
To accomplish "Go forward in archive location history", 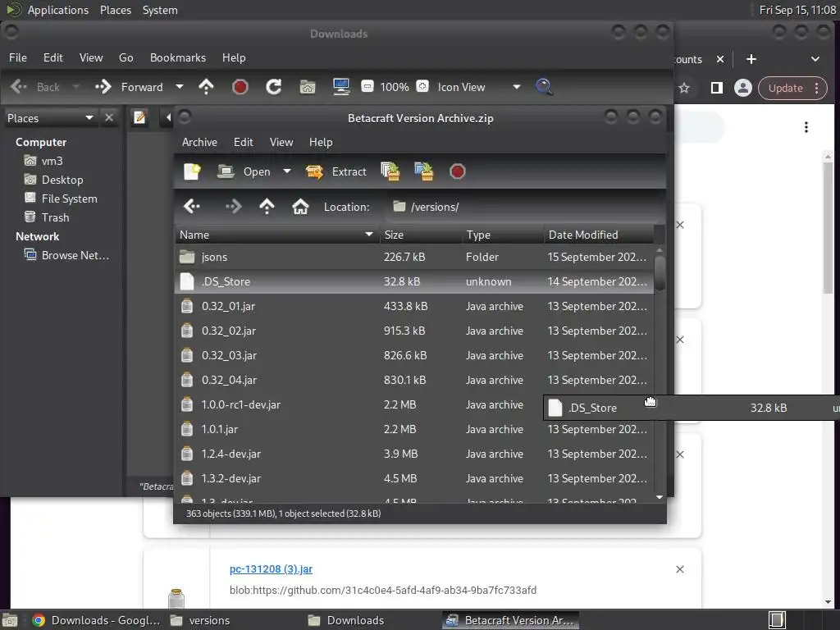I will pyautogui.click(x=233, y=206).
